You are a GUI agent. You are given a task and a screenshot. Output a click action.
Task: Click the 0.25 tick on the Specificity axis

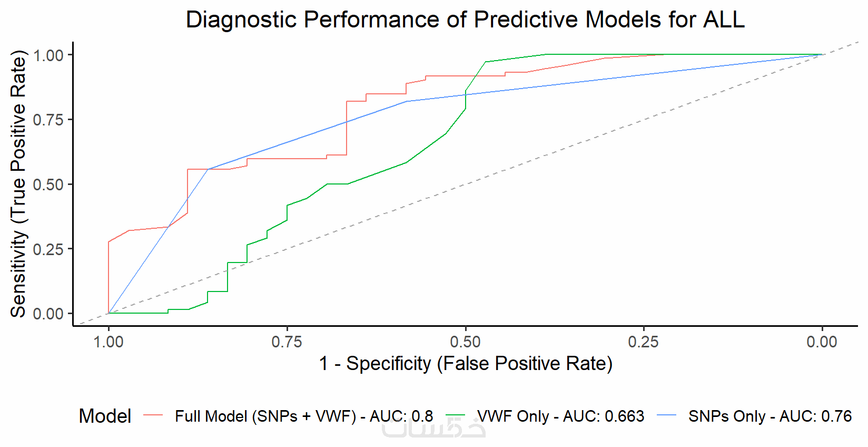(x=644, y=342)
